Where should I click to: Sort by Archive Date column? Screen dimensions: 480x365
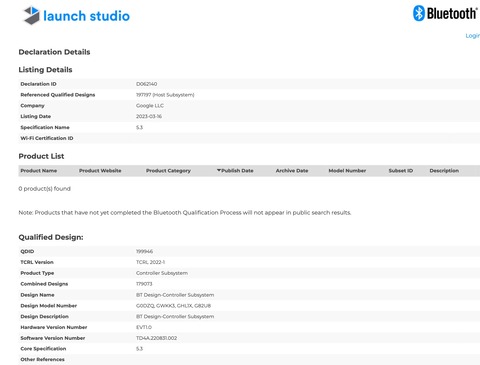pyautogui.click(x=292, y=171)
